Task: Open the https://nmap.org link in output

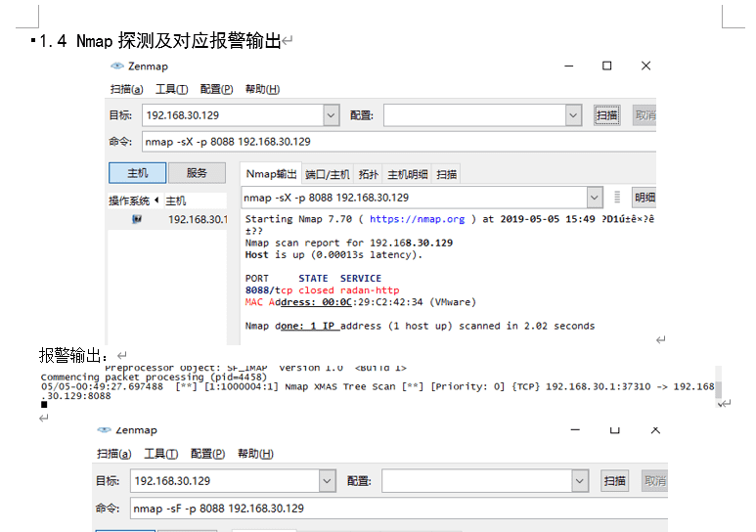Action: 417,219
